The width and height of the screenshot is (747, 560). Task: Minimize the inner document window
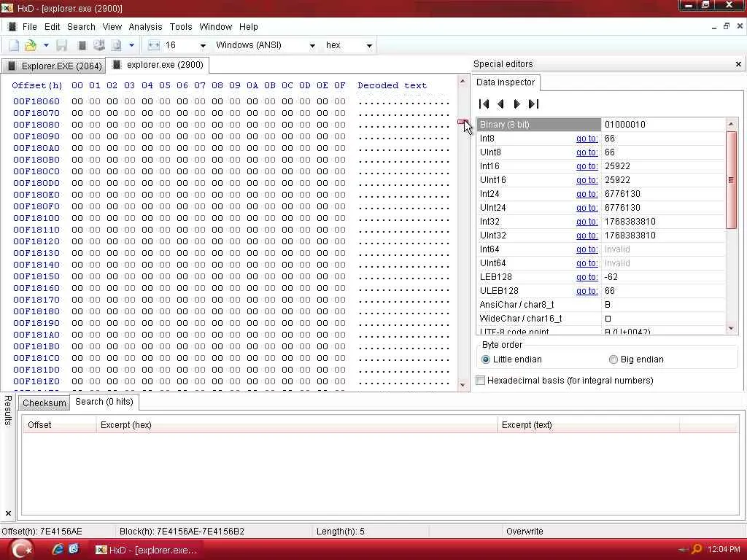coord(714,27)
